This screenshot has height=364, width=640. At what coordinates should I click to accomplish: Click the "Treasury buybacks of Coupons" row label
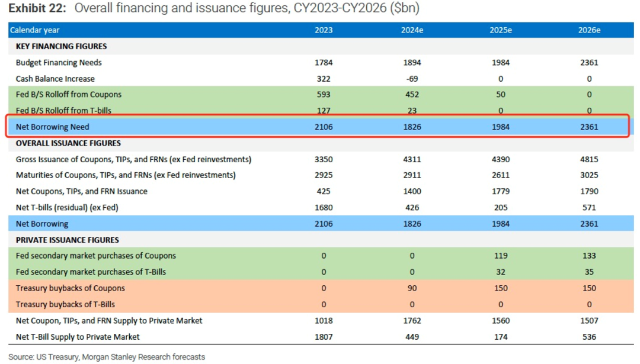click(70, 288)
